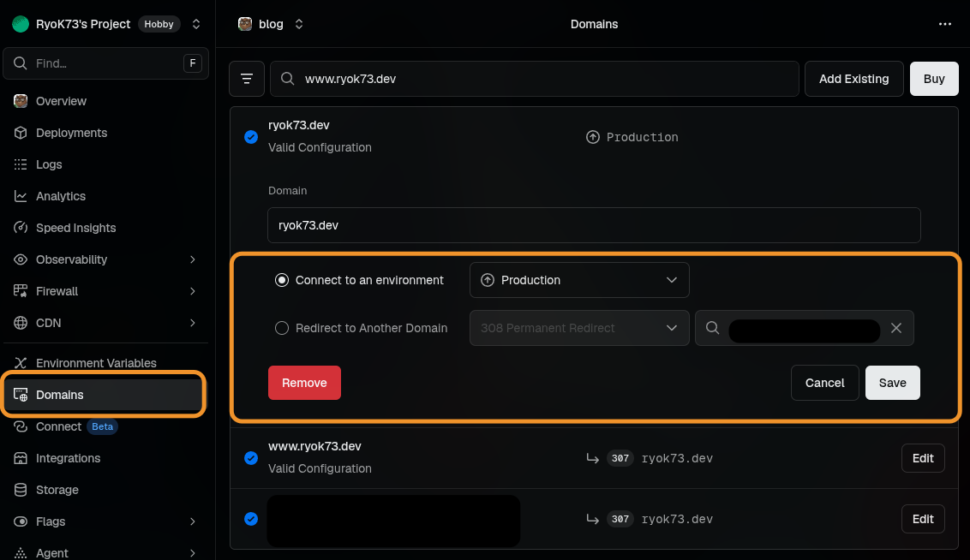970x560 pixels.
Task: Click the blog project avatar icon
Action: click(x=245, y=24)
